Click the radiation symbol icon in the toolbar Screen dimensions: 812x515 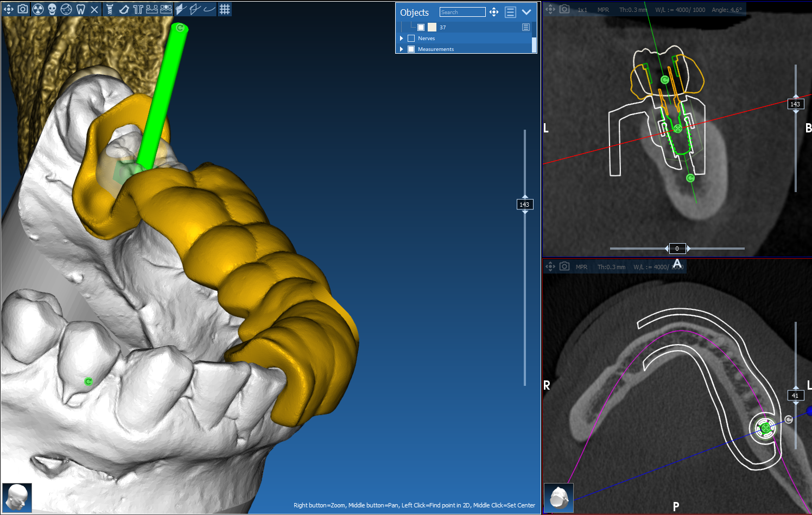(x=38, y=9)
